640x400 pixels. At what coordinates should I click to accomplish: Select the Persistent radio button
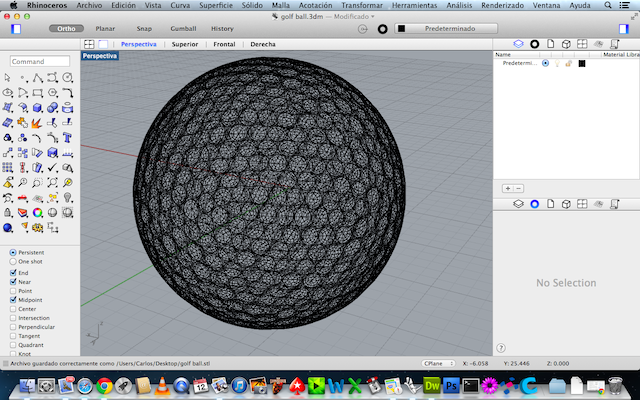(13, 253)
